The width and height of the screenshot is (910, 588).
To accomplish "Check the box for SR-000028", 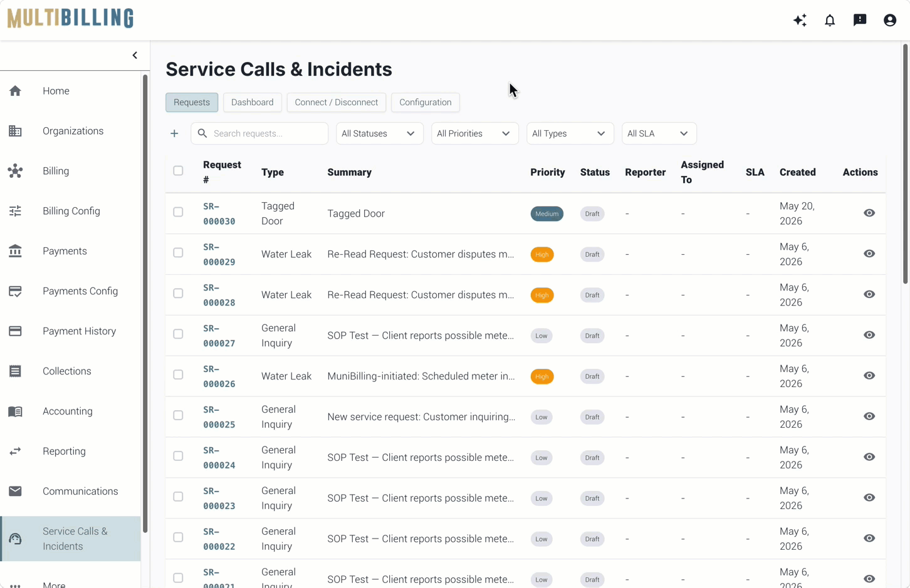I will click(178, 293).
